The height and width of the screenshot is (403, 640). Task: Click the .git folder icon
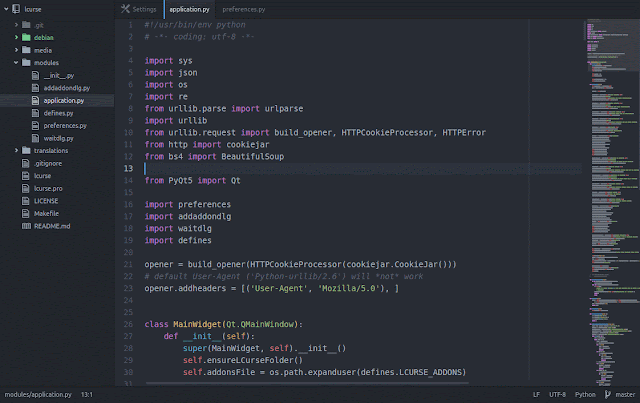[x=26, y=25]
